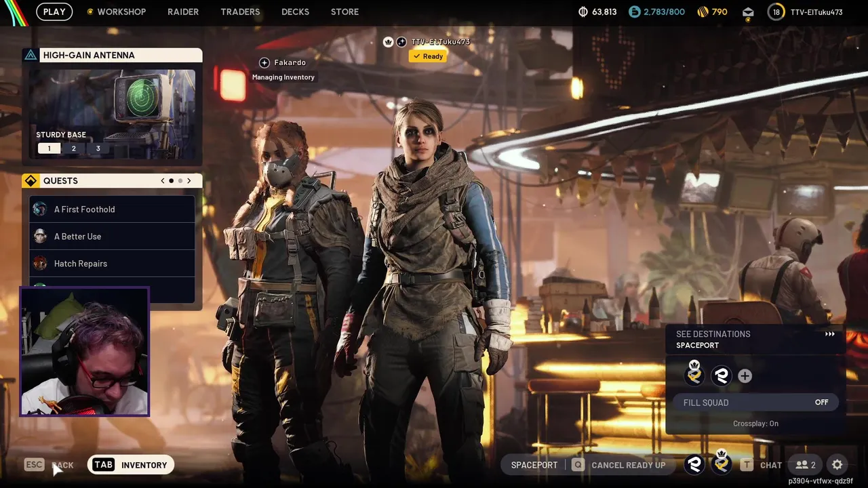Go to the TRADERS tab
868x488 pixels.
coord(240,12)
